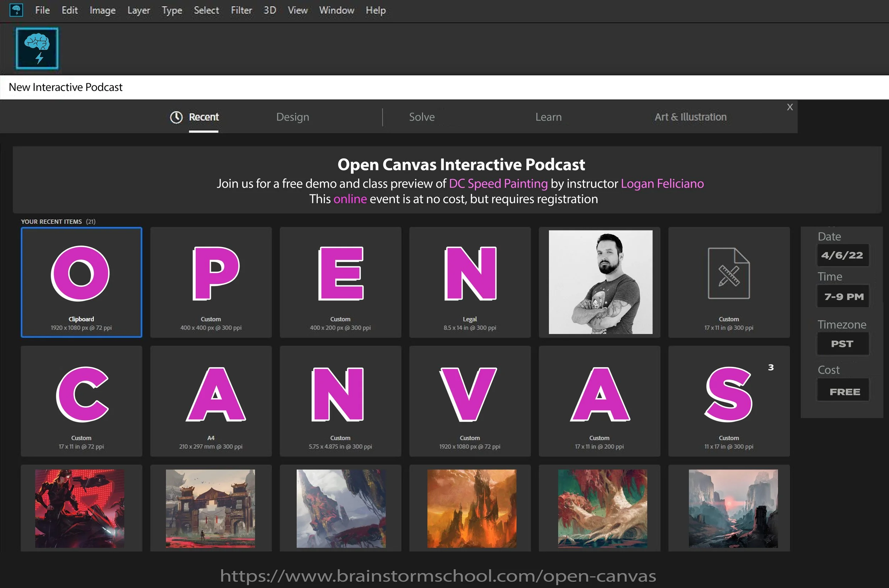Switch to the Learn tab
Image resolution: width=889 pixels, height=588 pixels.
pyautogui.click(x=548, y=117)
